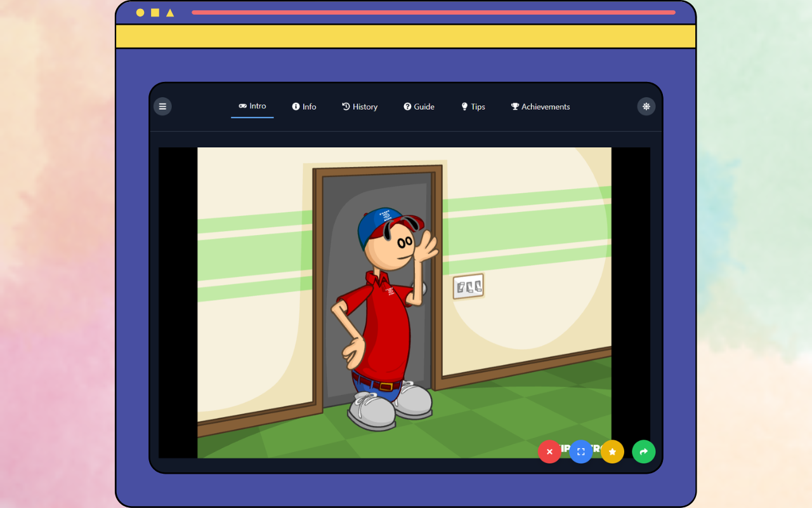
Task: Open the hamburger menu
Action: point(162,106)
